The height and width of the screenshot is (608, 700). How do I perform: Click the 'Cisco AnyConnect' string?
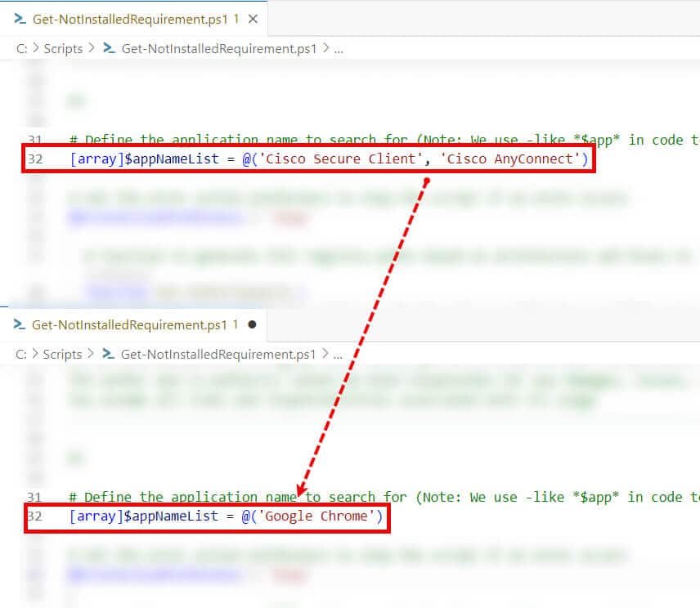pyautogui.click(x=509, y=159)
